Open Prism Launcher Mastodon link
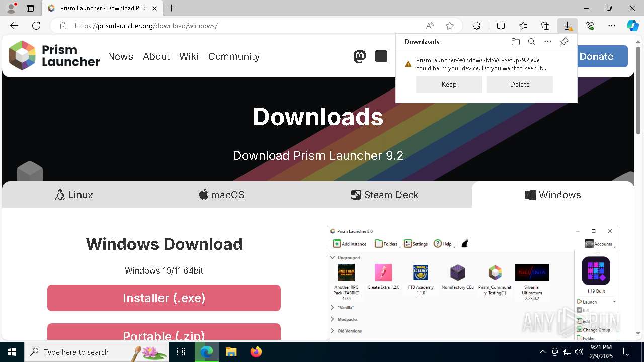 click(x=360, y=57)
